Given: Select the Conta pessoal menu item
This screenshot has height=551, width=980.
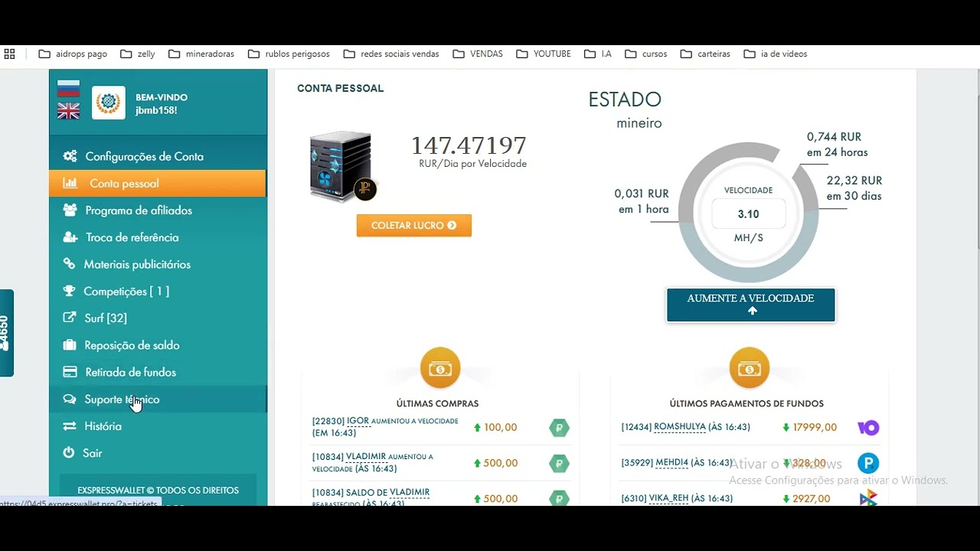Looking at the screenshot, I should [x=158, y=184].
